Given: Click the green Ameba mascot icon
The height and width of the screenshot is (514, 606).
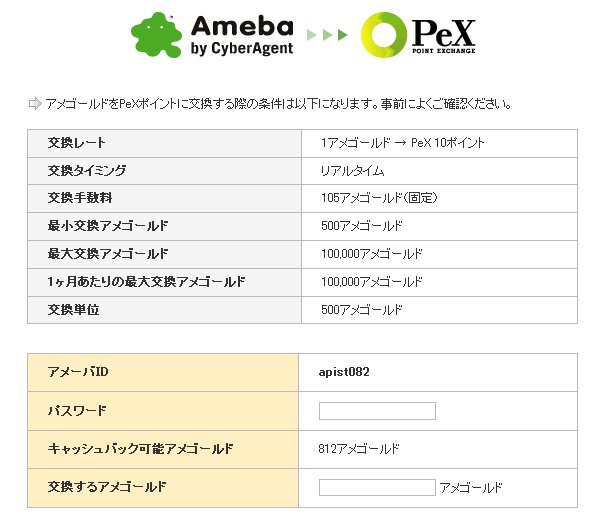Looking at the screenshot, I should (156, 36).
